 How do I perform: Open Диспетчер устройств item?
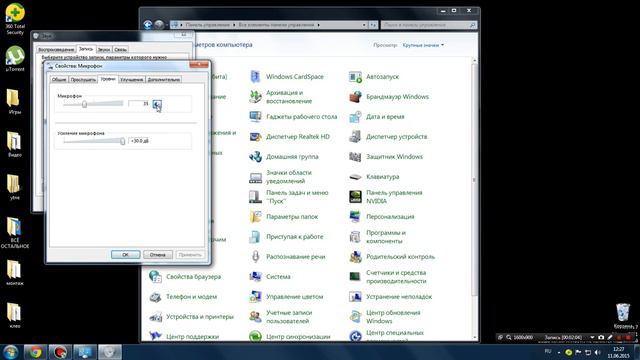click(389, 137)
